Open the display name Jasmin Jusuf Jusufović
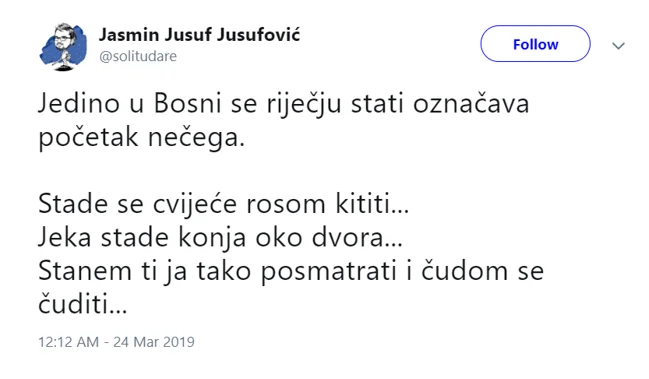649x379 pixels. point(200,35)
